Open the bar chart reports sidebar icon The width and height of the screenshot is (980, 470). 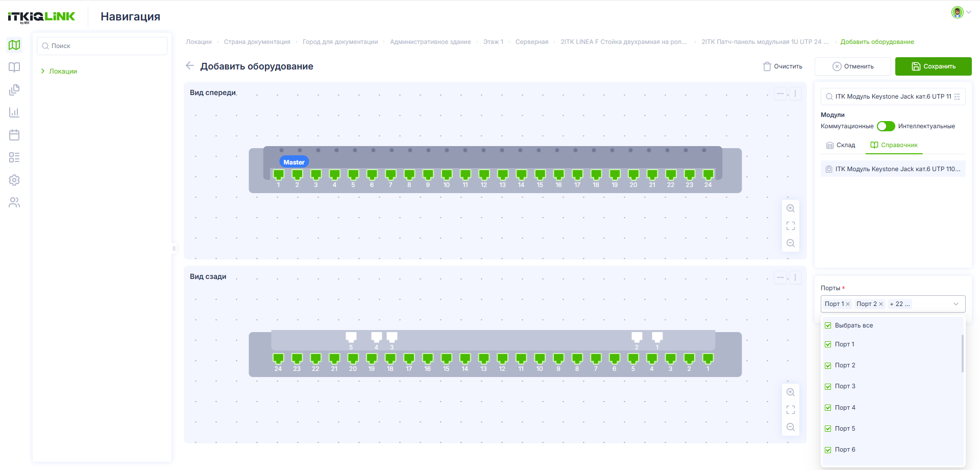tap(14, 112)
